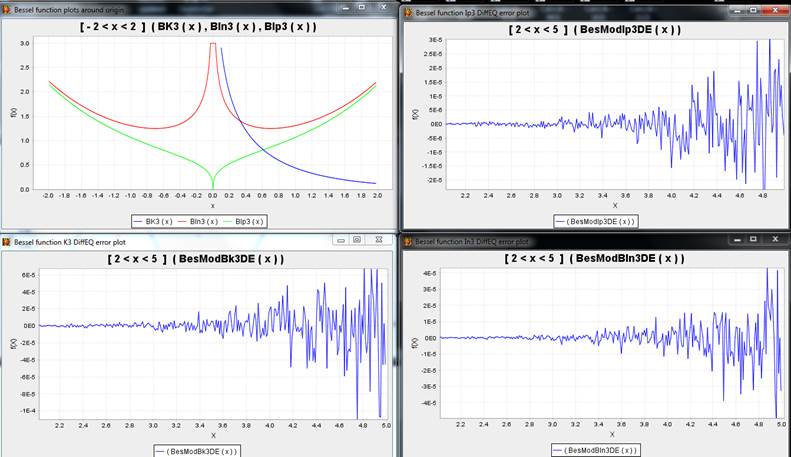Click the (BesModBk3DE (x)) legend entry
791x457 pixels.
pos(196,451)
